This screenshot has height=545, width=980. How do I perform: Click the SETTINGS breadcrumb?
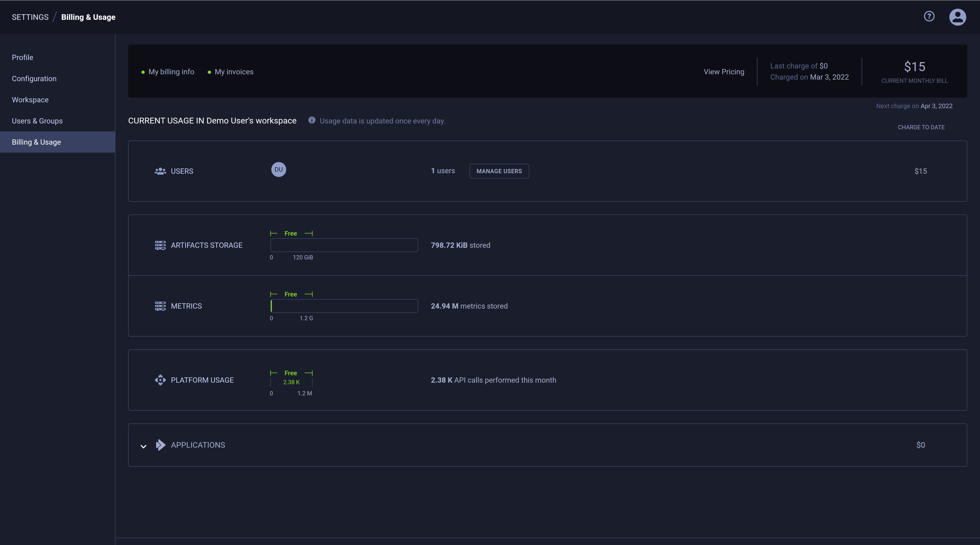30,17
